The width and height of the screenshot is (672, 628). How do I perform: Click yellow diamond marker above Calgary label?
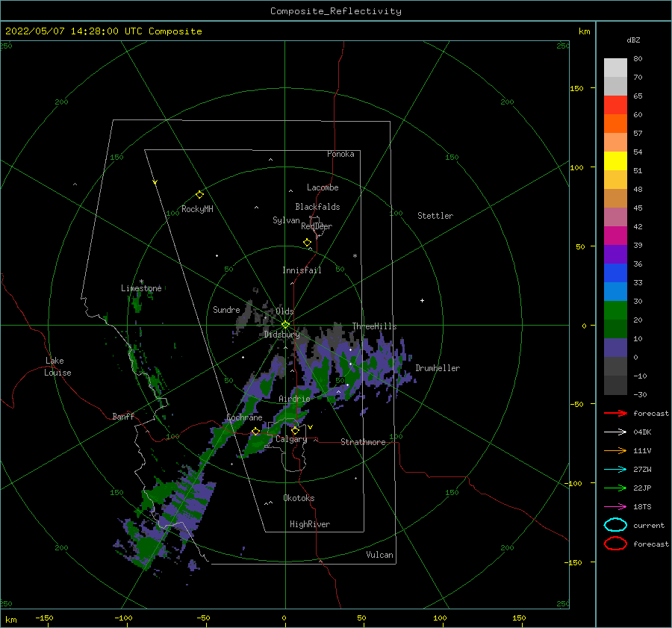[295, 430]
